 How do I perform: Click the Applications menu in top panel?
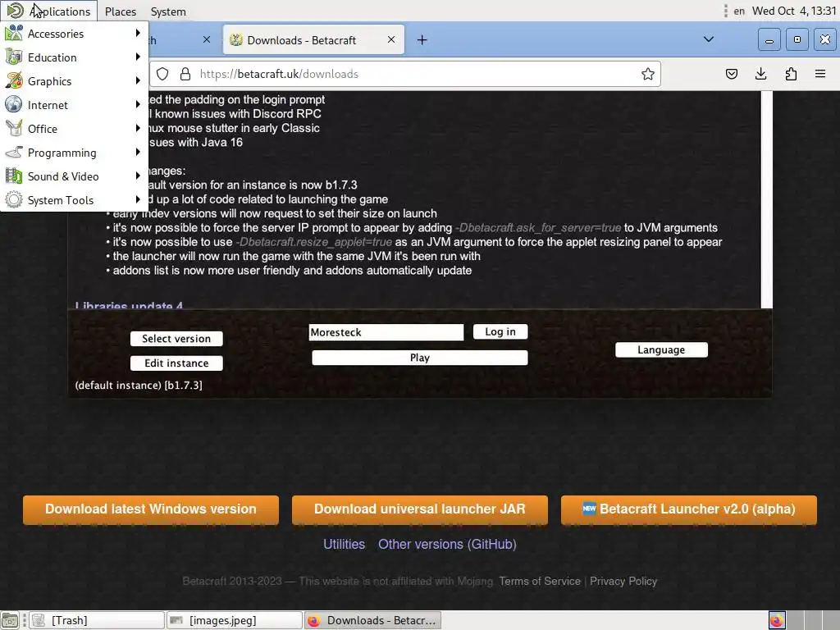click(x=48, y=11)
